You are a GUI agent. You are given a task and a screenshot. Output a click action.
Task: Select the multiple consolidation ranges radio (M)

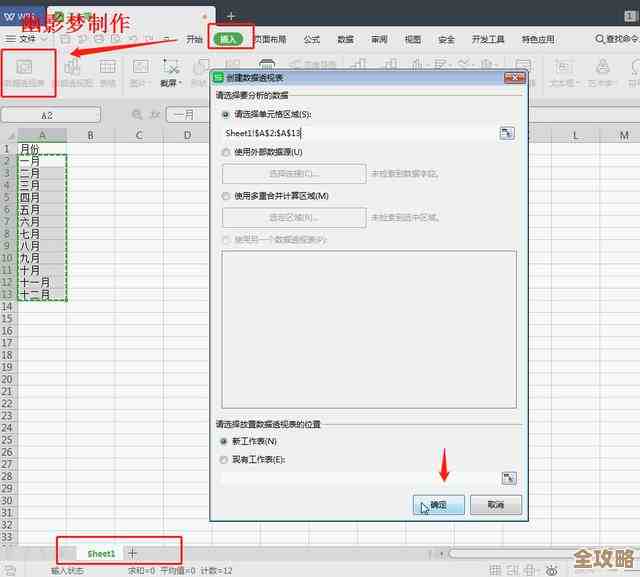pos(225,196)
